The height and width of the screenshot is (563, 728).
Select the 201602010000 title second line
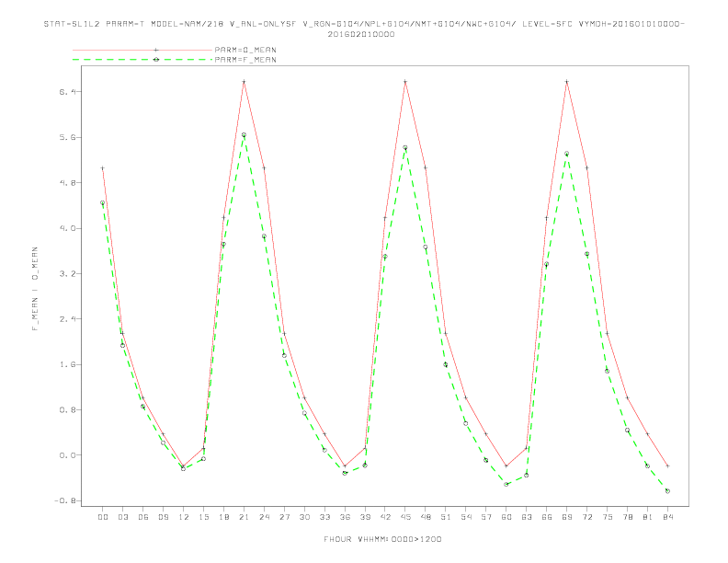[x=361, y=34]
